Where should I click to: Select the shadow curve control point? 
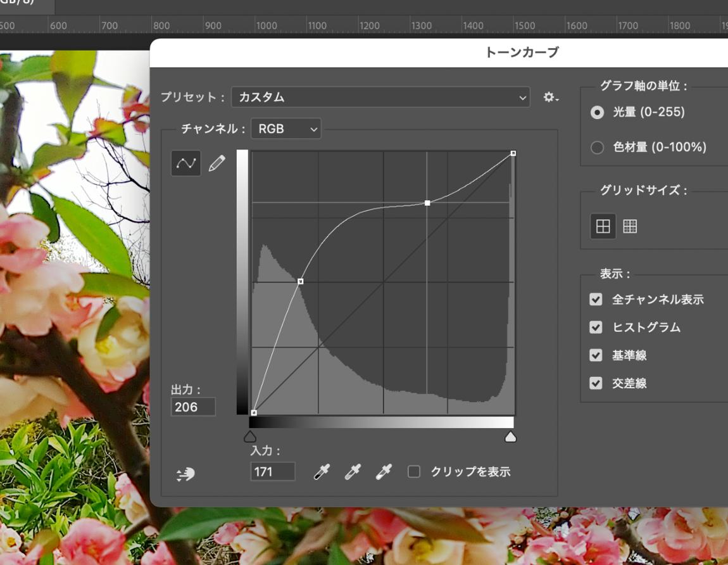(x=301, y=281)
